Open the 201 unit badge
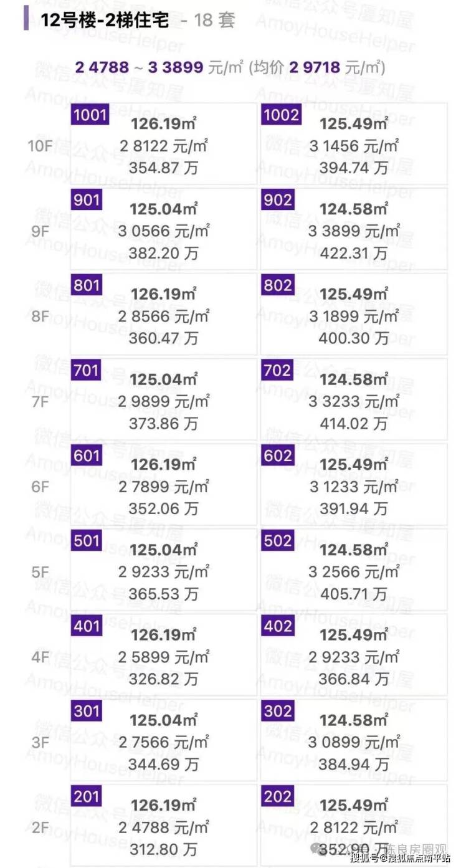This screenshot has width=461, height=868. (87, 796)
